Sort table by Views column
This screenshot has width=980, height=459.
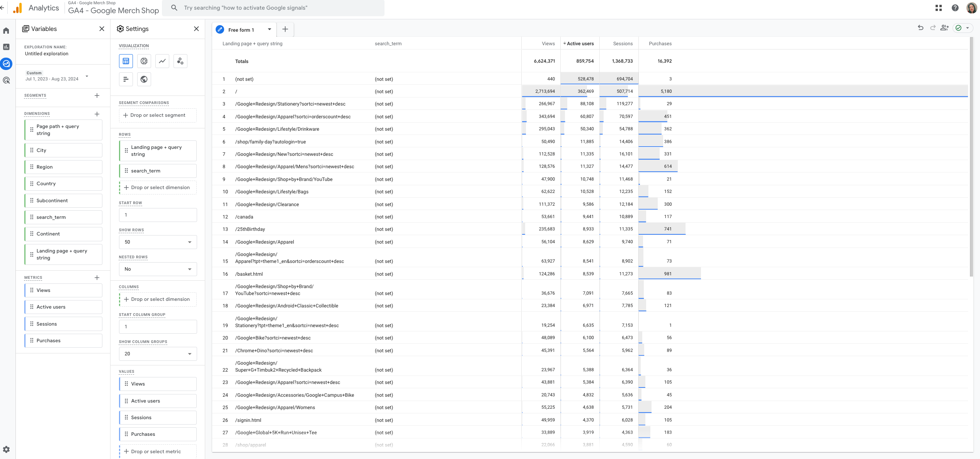pyautogui.click(x=548, y=44)
